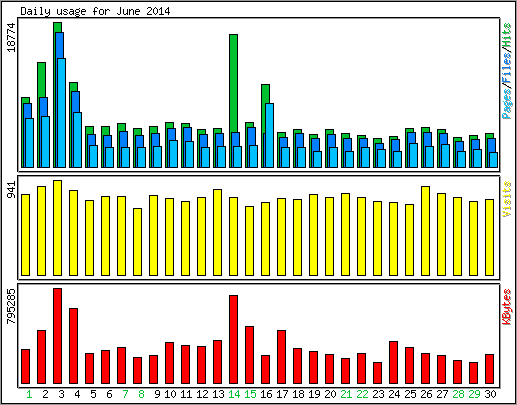Select the red KBytes bar for day 3

57,336
